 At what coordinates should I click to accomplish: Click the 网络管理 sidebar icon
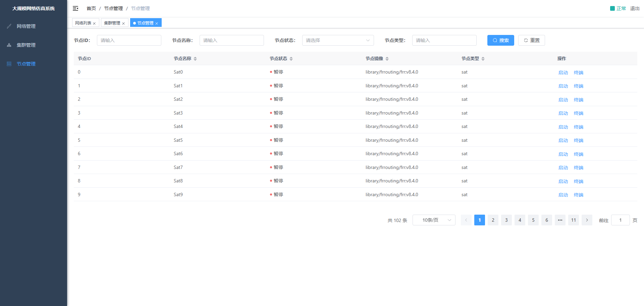click(9, 26)
